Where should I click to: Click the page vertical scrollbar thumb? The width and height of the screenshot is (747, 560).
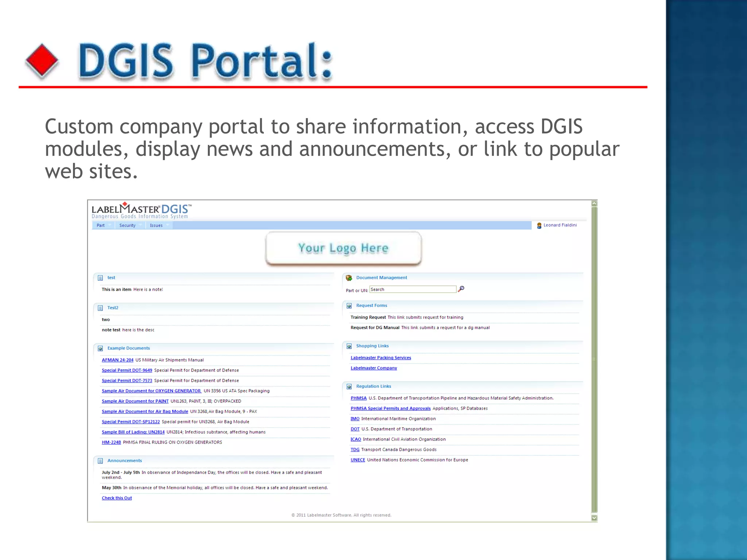(594, 360)
